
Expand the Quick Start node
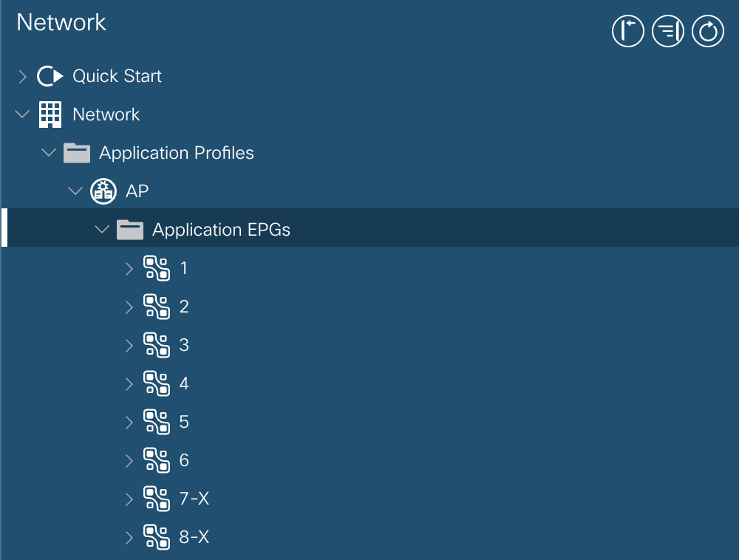pyautogui.click(x=21, y=75)
